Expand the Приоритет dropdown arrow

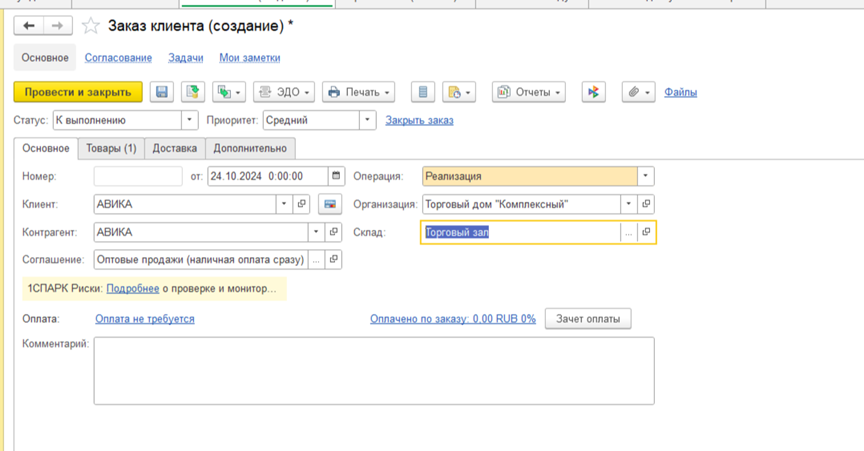pyautogui.click(x=368, y=120)
